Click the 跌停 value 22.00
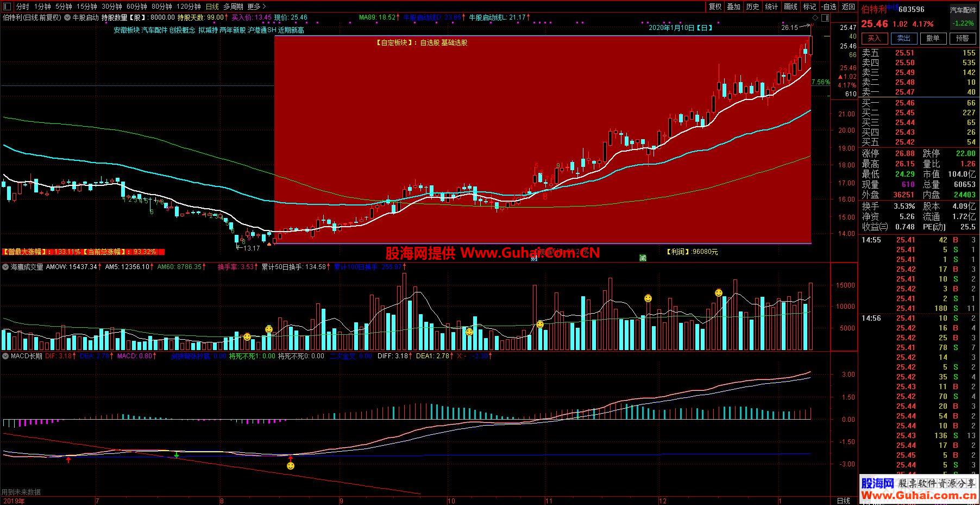This screenshot has width=980, height=505. [965, 153]
